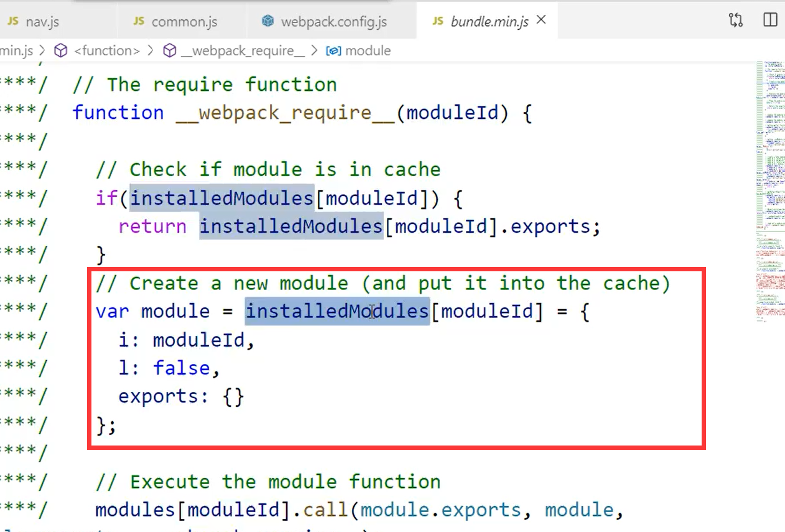Click the JS icon on nav.js tab
Viewport: 785px width, 532px height.
(13, 21)
